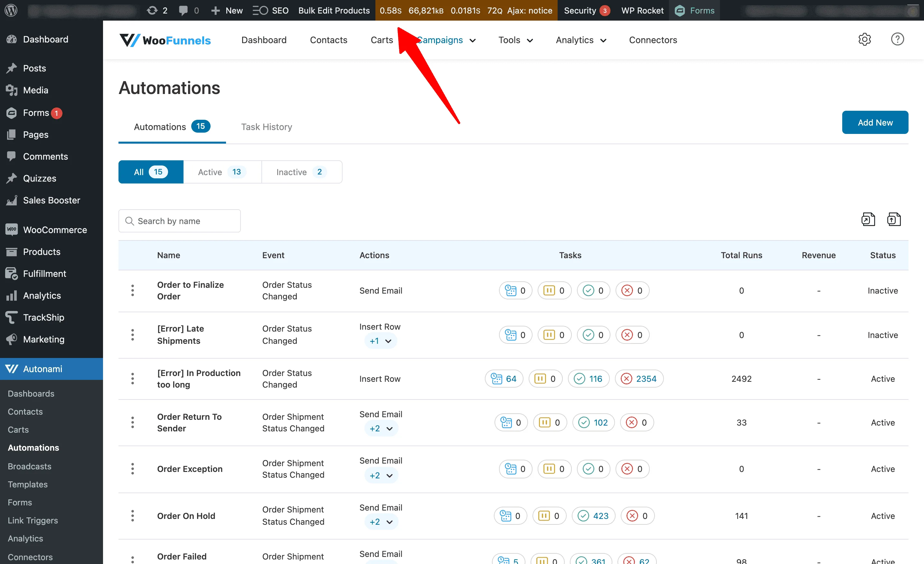Expand +2 actions for Order Return To Sender
This screenshot has height=564, width=924.
pyautogui.click(x=381, y=428)
